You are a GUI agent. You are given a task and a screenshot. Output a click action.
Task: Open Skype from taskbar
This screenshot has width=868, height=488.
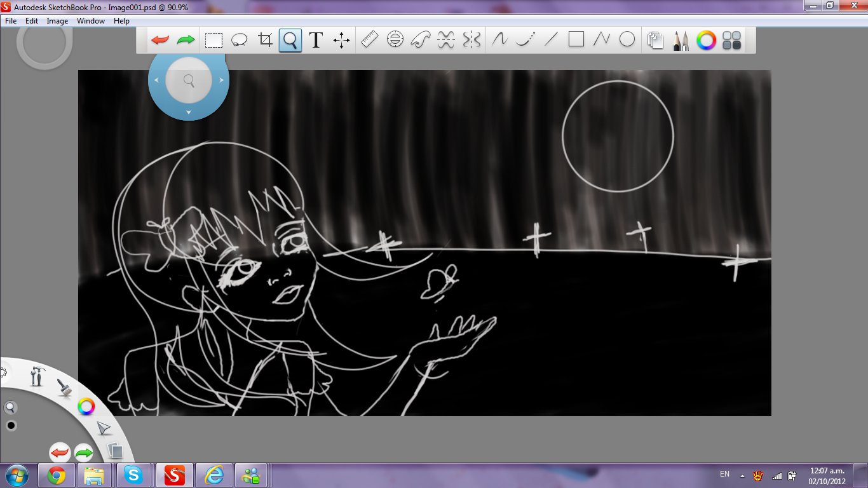coord(133,475)
